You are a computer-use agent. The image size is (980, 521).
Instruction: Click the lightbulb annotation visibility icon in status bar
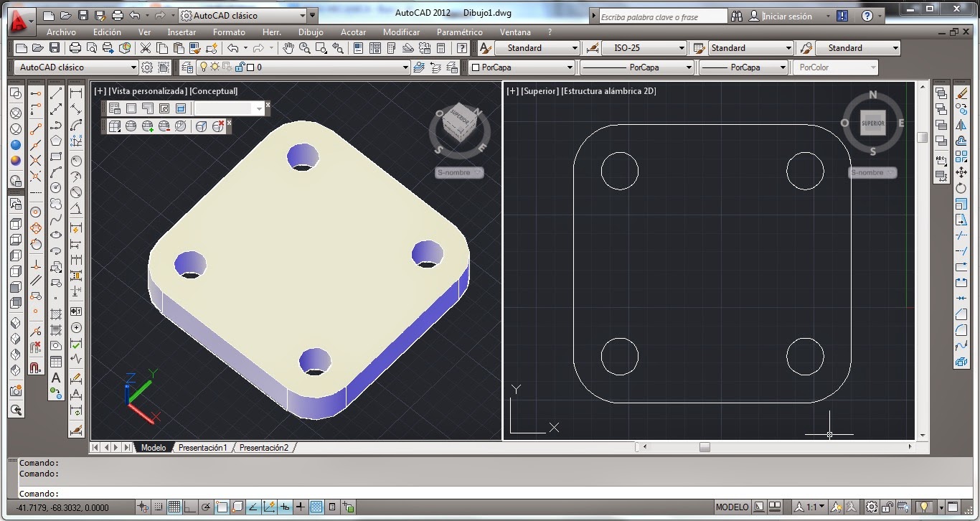click(x=837, y=506)
